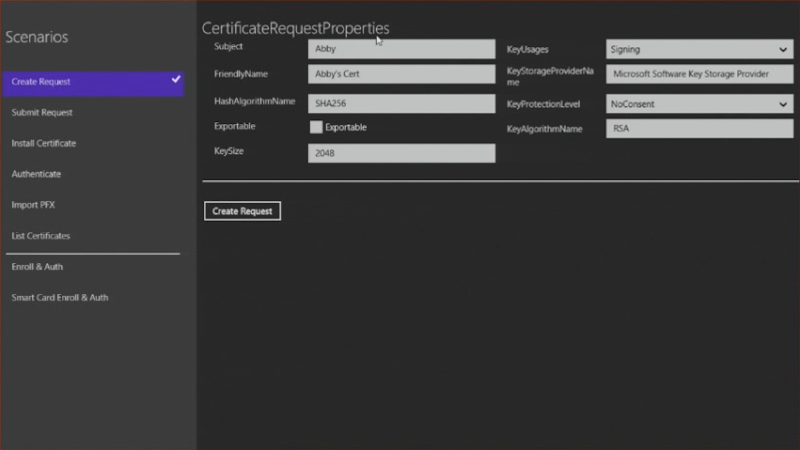This screenshot has width=800, height=450.
Task: Click the KeyAlgorithmName field with RSA
Action: tap(699, 129)
